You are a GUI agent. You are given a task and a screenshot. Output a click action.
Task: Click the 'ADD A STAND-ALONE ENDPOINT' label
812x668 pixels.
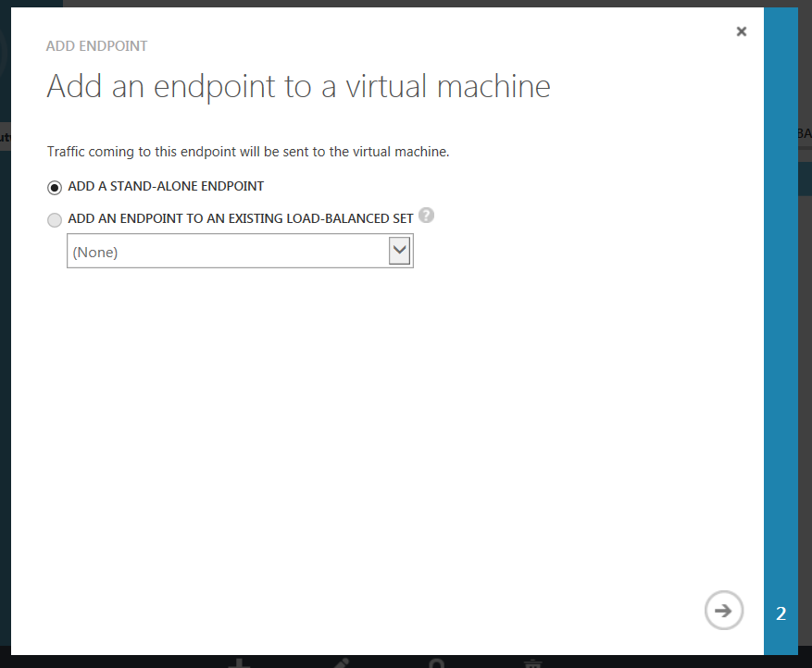(x=166, y=186)
